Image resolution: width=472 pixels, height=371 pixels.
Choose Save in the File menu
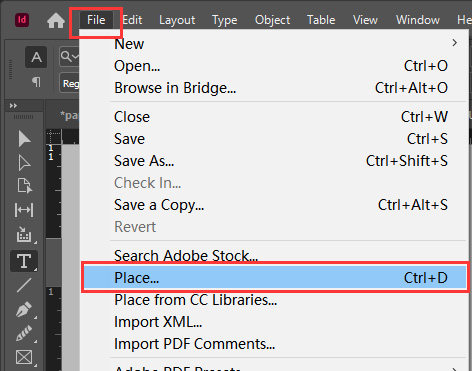coord(273,139)
